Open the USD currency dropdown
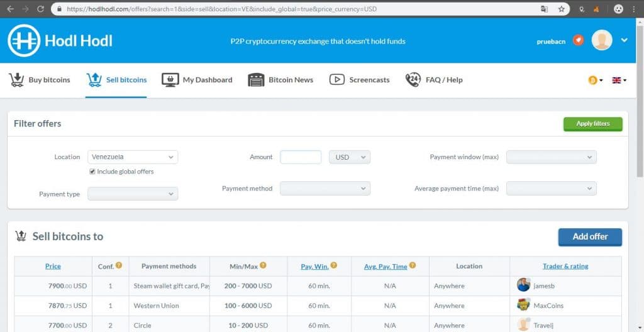Screen dimensions: 644x332 pyautogui.click(x=350, y=157)
